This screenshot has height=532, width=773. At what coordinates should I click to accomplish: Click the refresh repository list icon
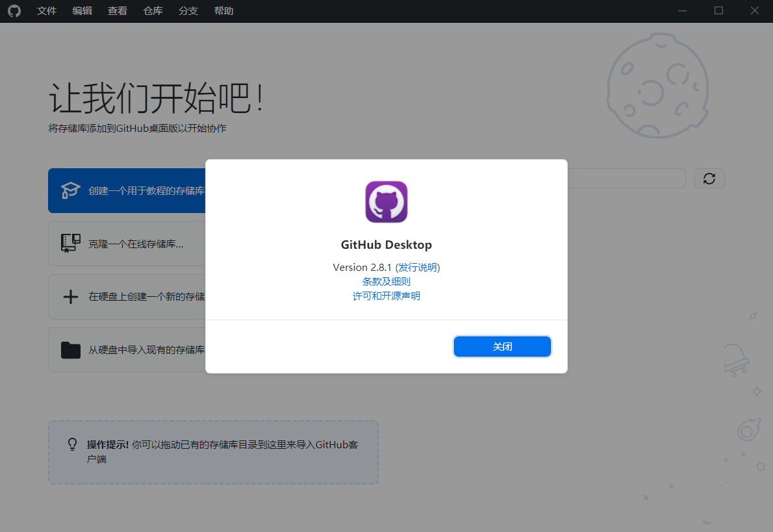pos(709,179)
